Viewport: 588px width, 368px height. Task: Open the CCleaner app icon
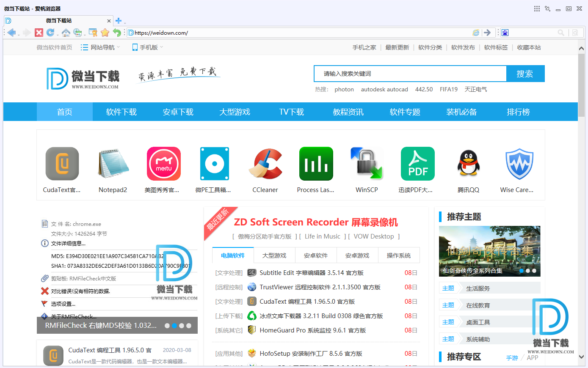pos(265,164)
